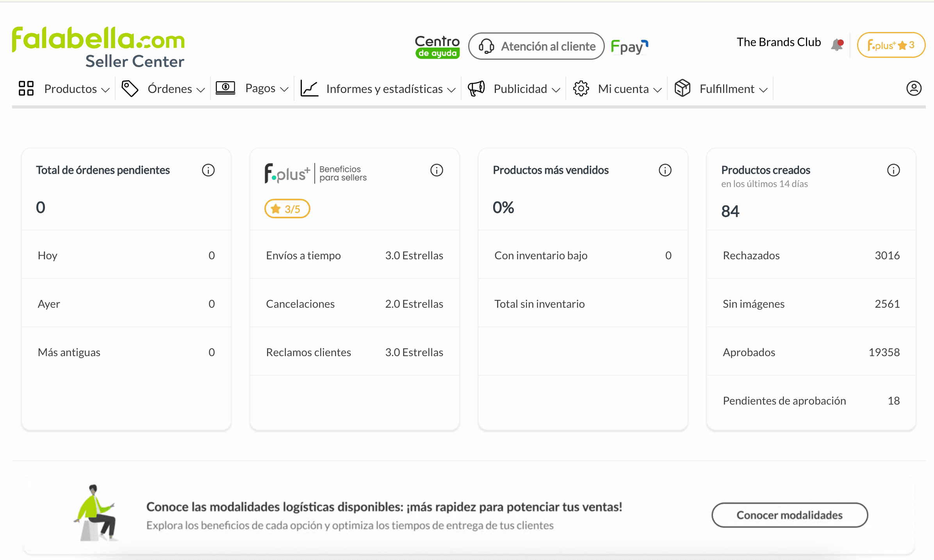
Task: Click the seated person illustration in banner
Action: tap(96, 513)
